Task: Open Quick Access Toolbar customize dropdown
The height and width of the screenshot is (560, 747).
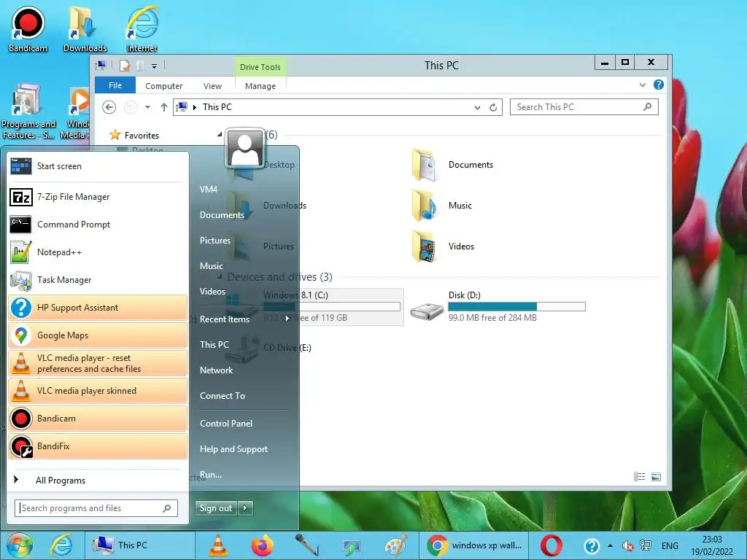Action: pos(155,66)
